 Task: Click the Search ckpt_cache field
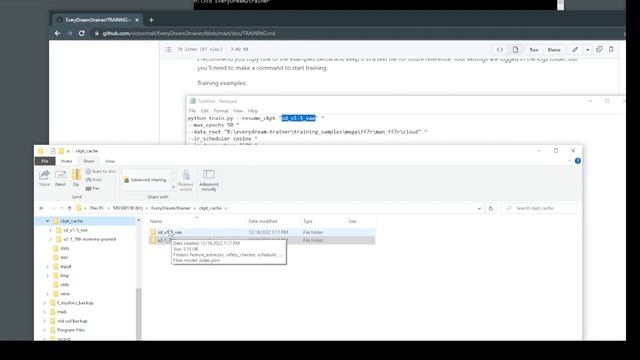(540, 208)
